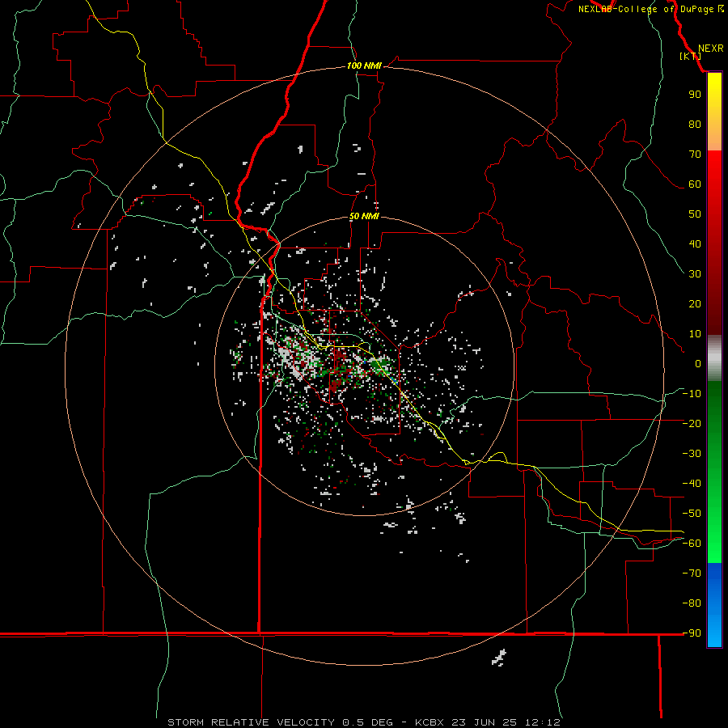728x728 pixels.
Task: Click the 90 value on velocity scale
Action: tap(695, 95)
